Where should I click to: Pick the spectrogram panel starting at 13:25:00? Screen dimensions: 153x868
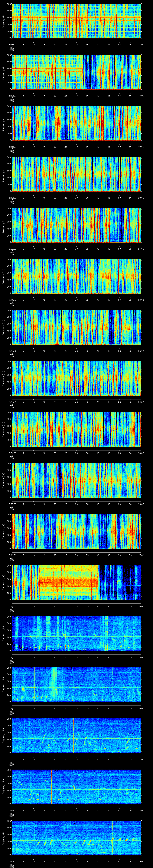[x=77, y=480]
